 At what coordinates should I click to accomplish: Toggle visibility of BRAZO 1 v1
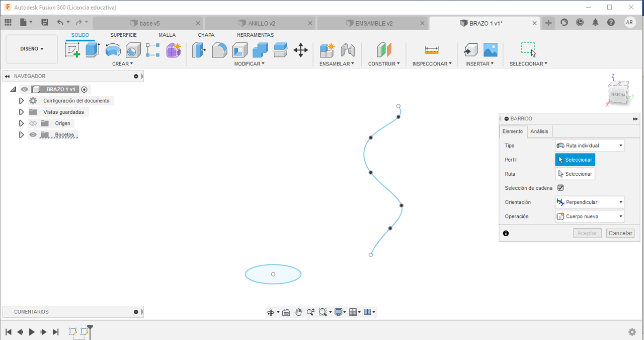pyautogui.click(x=24, y=89)
